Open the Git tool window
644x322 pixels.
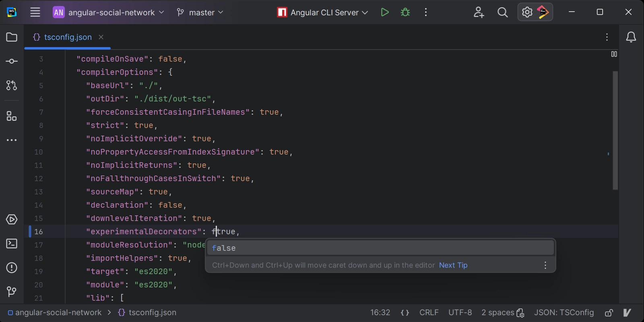12,291
